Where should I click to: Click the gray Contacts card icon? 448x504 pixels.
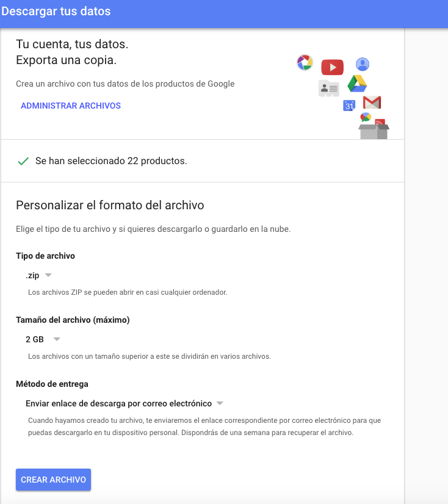[x=329, y=88]
